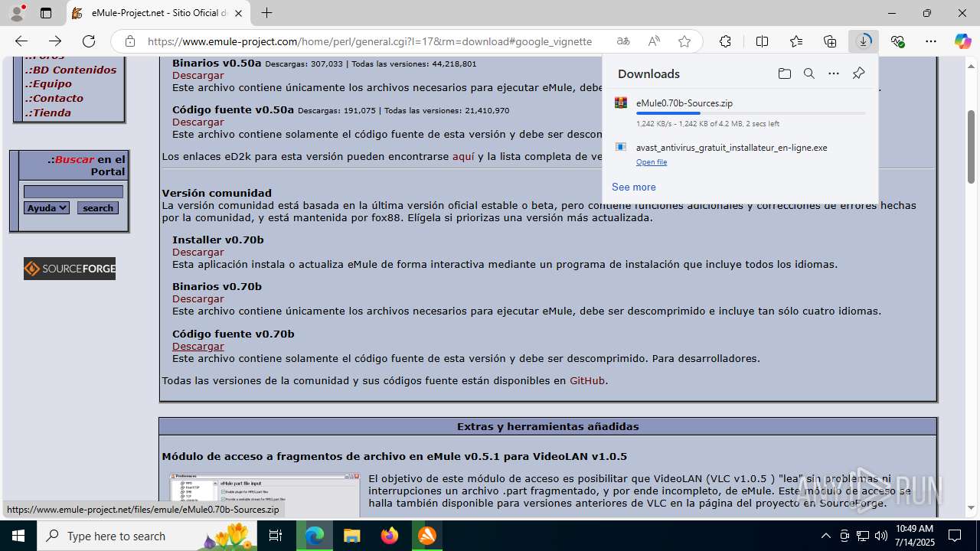The height and width of the screenshot is (551, 980).
Task: Open Browser essentials icon
Action: (x=897, y=41)
